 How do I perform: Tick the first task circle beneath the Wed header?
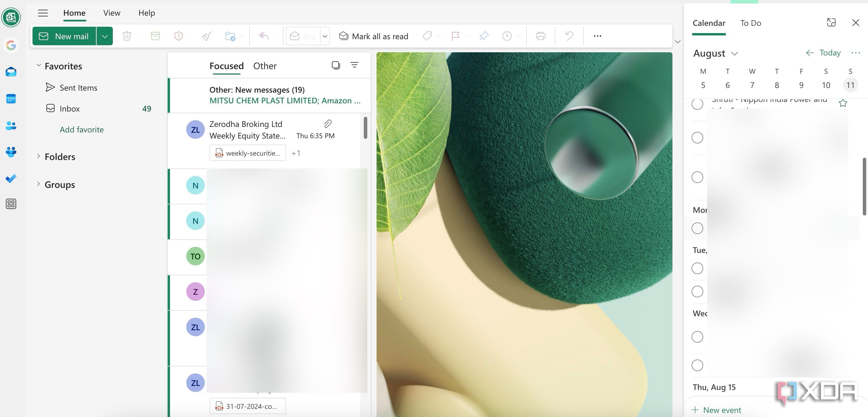(697, 337)
